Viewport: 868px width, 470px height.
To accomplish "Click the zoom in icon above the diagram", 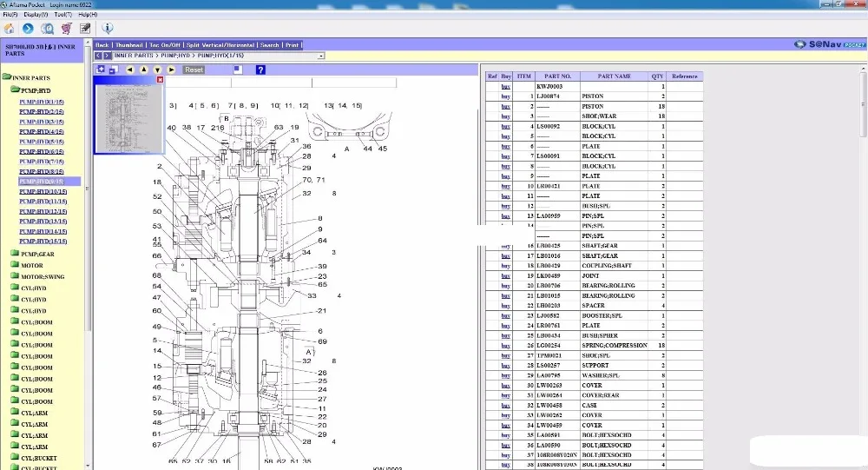I will (x=101, y=70).
